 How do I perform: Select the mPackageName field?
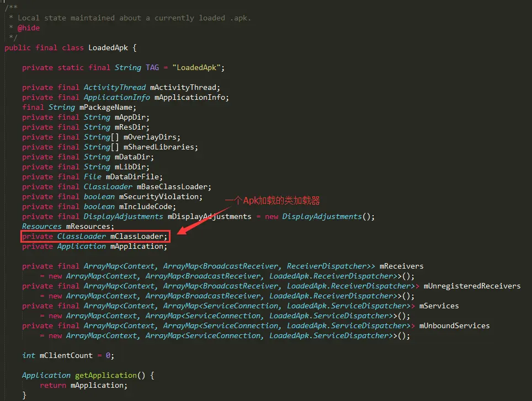coord(106,108)
